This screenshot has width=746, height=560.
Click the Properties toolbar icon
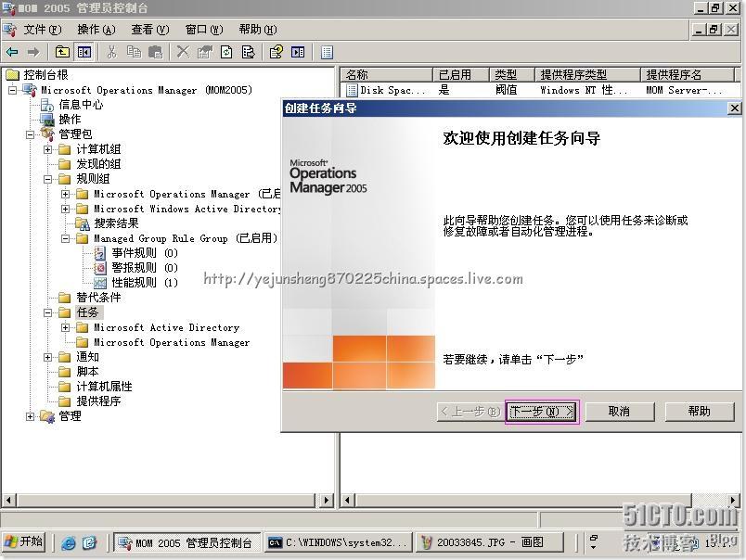[205, 52]
